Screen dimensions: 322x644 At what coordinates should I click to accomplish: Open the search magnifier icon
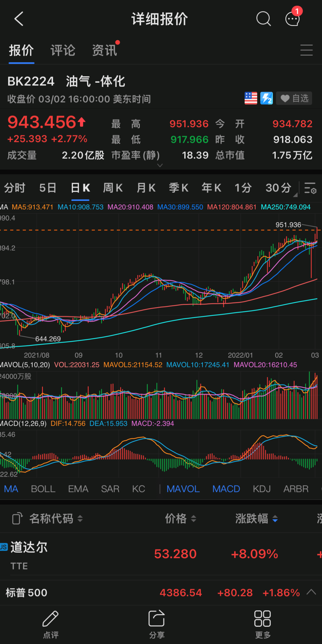pos(264,19)
